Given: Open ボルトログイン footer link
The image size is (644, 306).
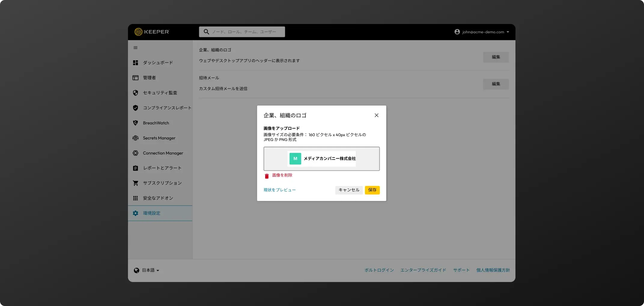Looking at the screenshot, I should click(379, 270).
